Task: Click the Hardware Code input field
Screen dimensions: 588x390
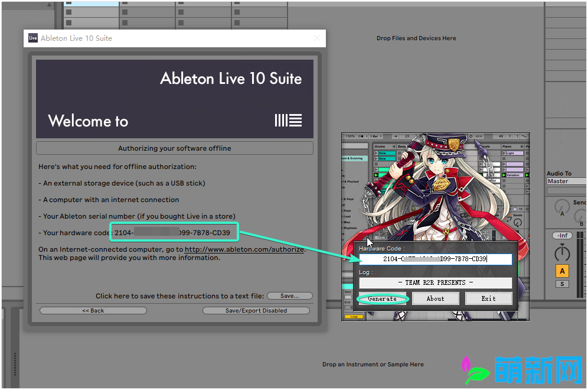Action: point(435,259)
